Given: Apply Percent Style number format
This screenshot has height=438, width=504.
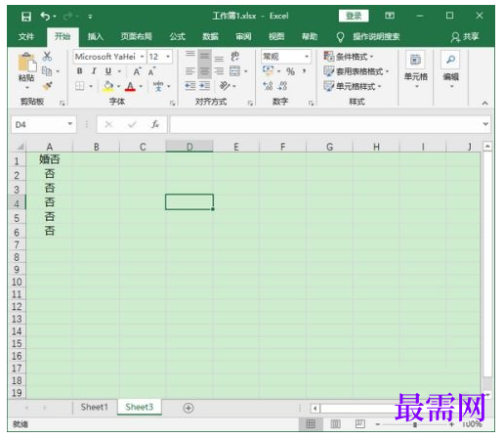Looking at the screenshot, I should pyautogui.click(x=290, y=71).
